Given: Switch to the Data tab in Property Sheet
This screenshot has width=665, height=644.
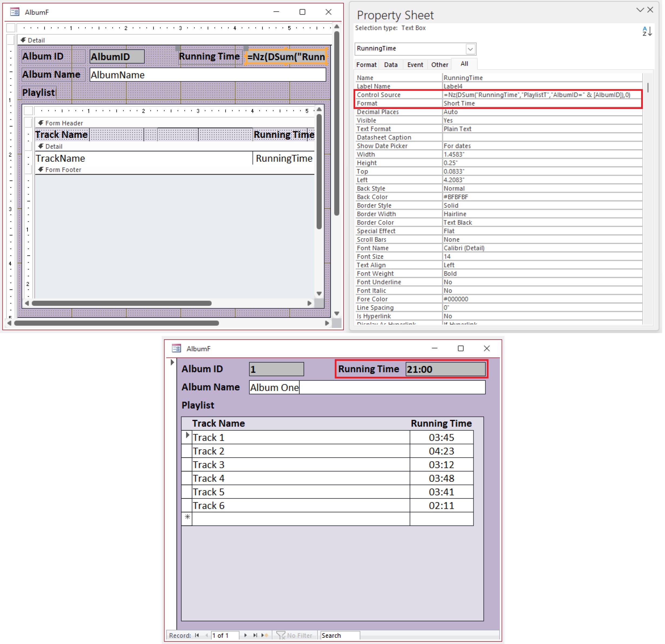Looking at the screenshot, I should [x=391, y=64].
